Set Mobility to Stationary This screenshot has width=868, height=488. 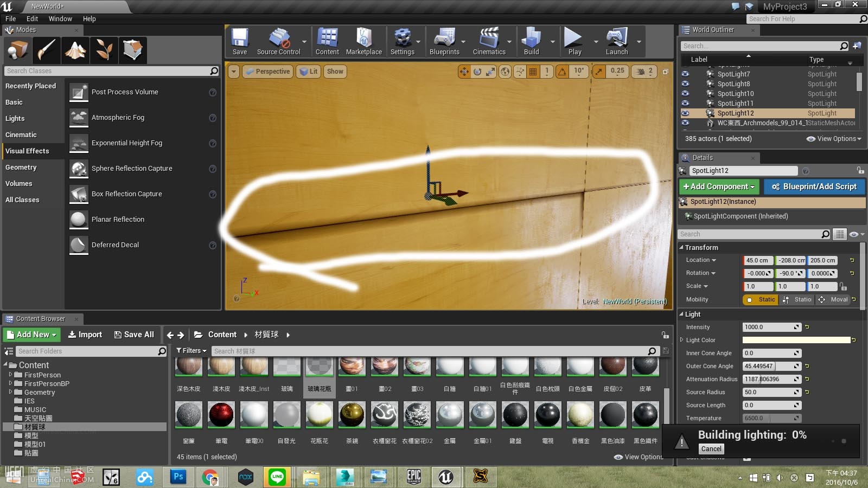click(796, 299)
